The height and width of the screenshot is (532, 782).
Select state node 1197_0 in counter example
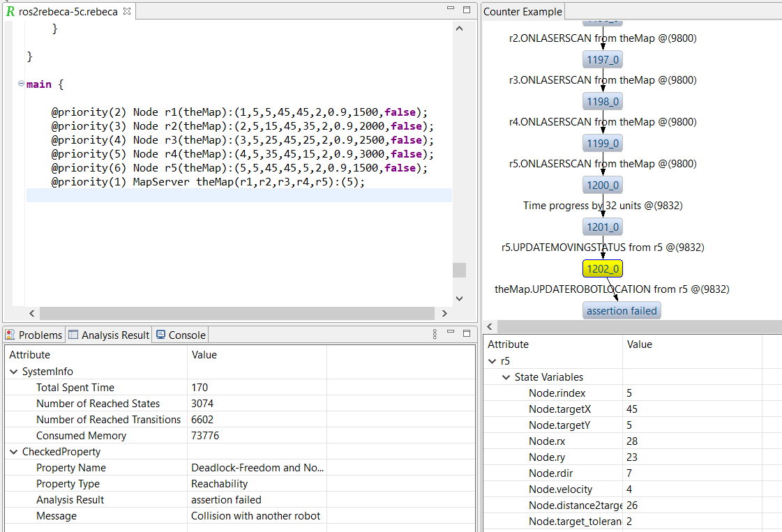coord(602,60)
